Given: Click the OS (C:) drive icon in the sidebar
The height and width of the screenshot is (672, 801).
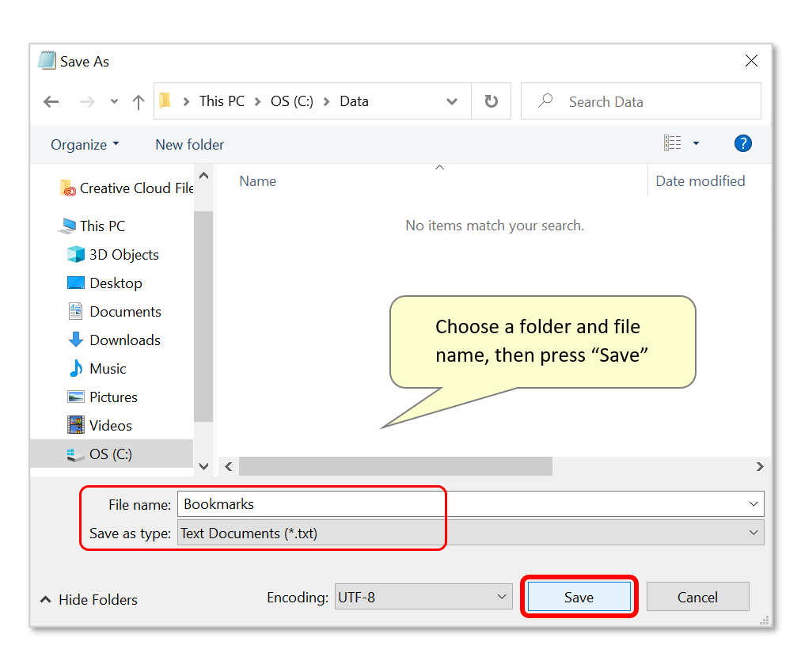Looking at the screenshot, I should 76,454.
